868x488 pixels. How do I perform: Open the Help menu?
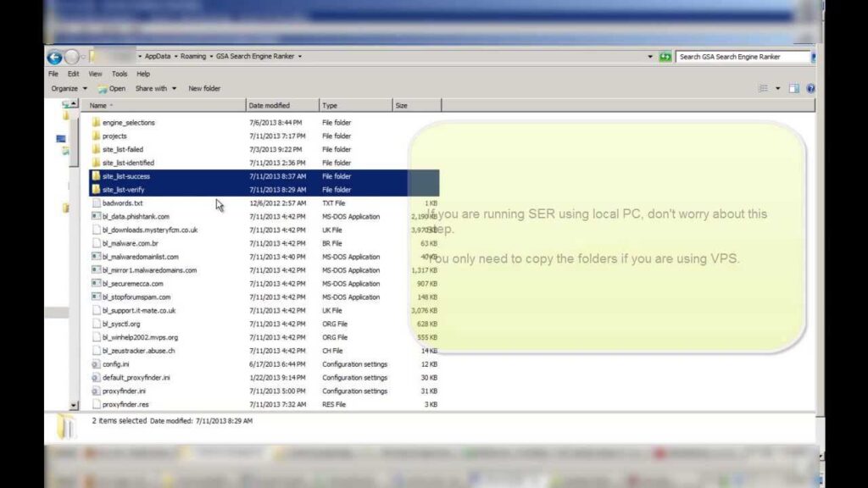click(x=142, y=74)
